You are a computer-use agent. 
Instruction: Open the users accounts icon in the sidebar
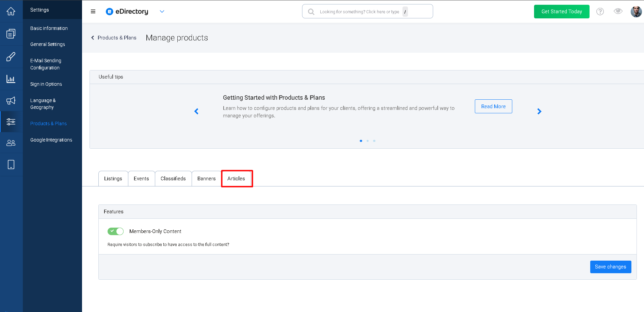pyautogui.click(x=11, y=143)
